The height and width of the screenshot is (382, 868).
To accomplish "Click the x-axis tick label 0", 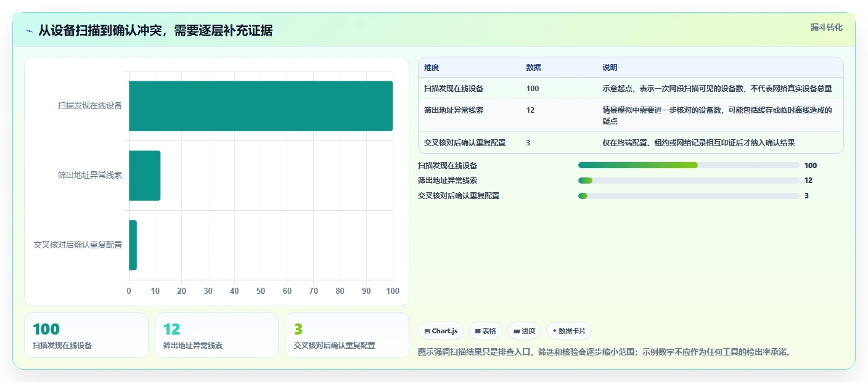I will point(129,291).
